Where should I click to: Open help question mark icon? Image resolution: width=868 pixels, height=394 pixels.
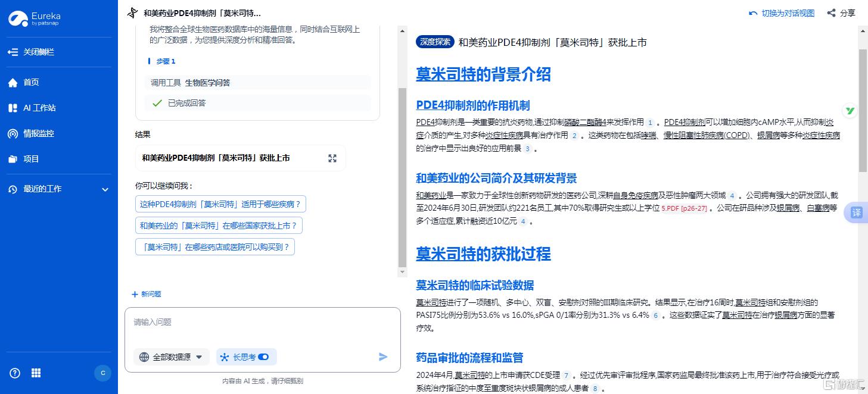pos(15,373)
